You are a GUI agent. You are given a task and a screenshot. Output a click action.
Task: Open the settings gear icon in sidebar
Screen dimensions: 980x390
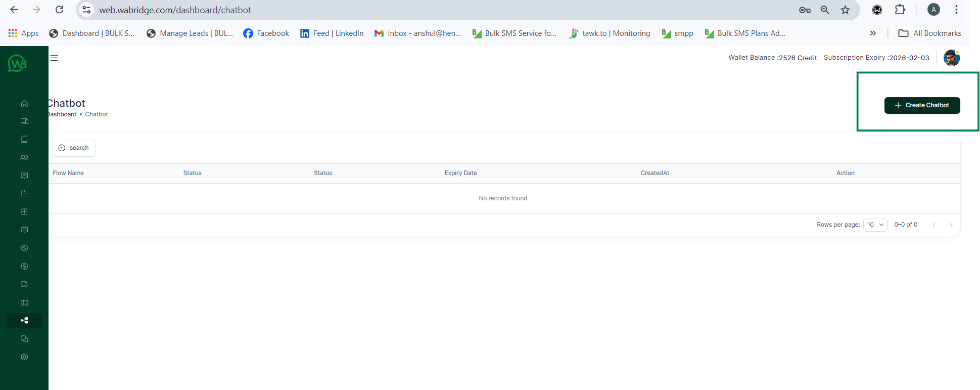(x=24, y=357)
